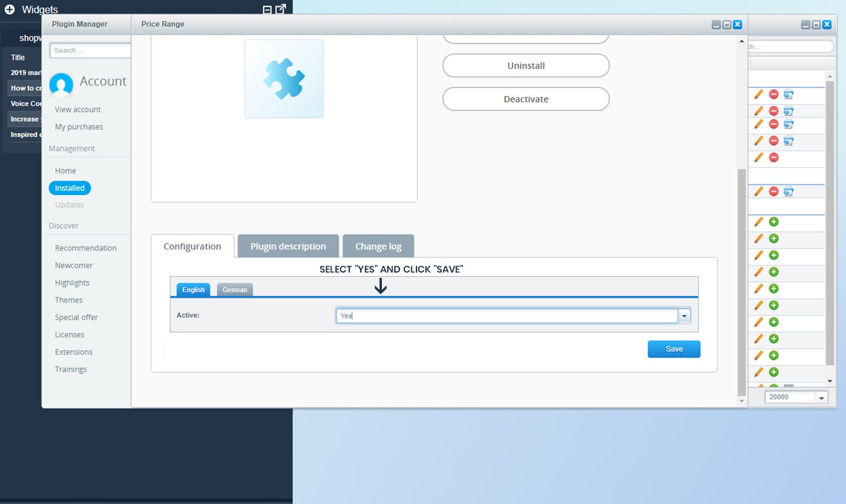The width and height of the screenshot is (846, 504).
Task: Click the Uninstall button
Action: 526,66
